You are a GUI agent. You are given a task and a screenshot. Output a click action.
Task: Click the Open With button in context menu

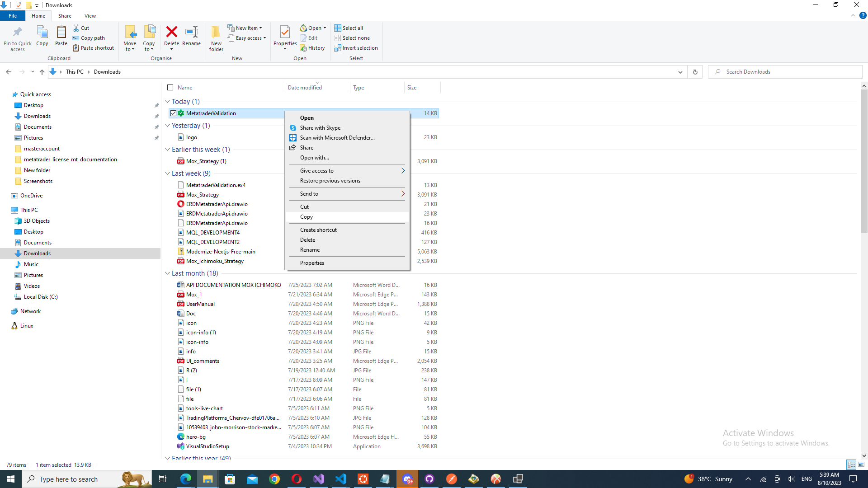point(314,157)
